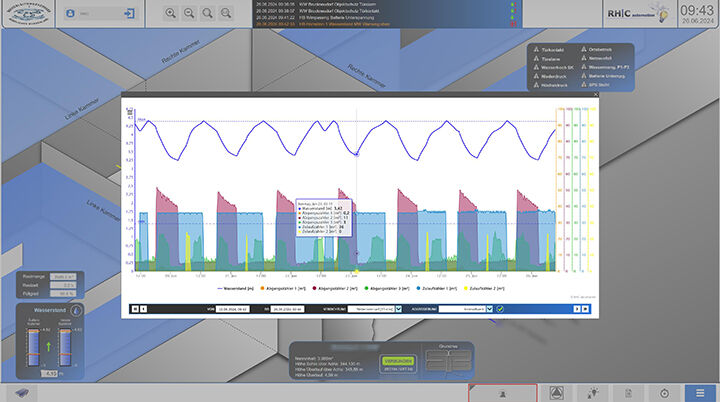The image size is (720, 402).
Task: Toggle Wasserstand series in chart legend
Action: point(235,289)
